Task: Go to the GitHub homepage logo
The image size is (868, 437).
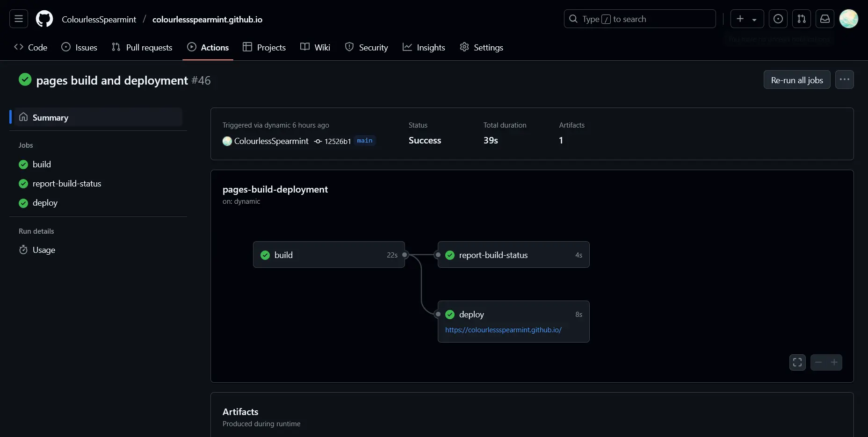Action: tap(44, 19)
